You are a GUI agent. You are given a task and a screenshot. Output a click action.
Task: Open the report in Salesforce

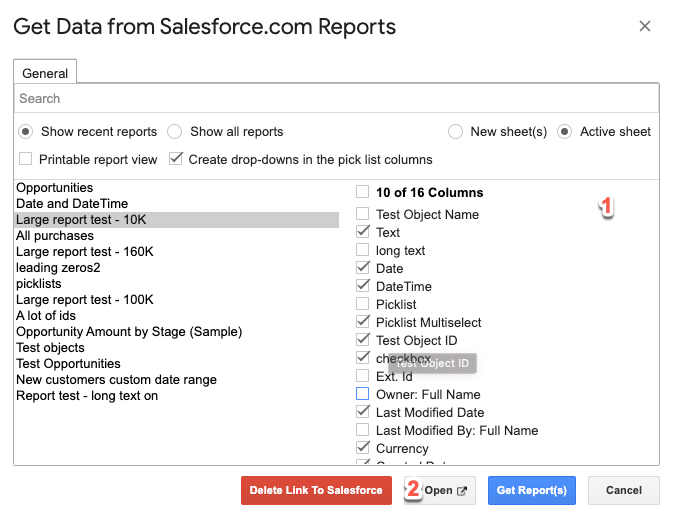pyautogui.click(x=441, y=490)
